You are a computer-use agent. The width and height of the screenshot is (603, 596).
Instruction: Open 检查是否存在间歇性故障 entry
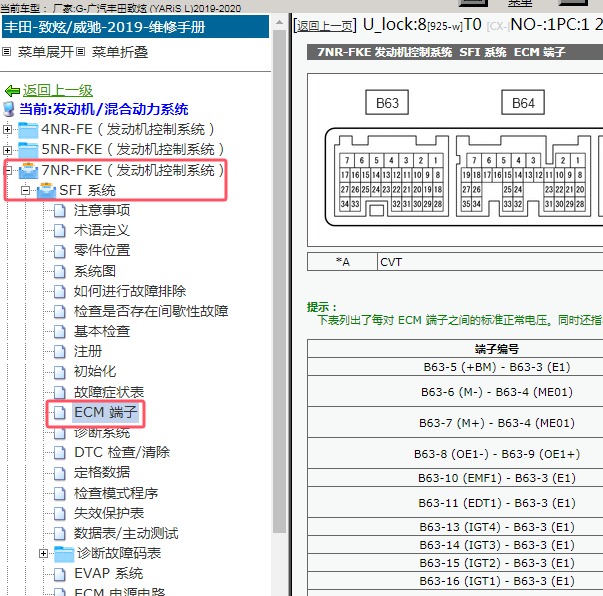(x=151, y=311)
